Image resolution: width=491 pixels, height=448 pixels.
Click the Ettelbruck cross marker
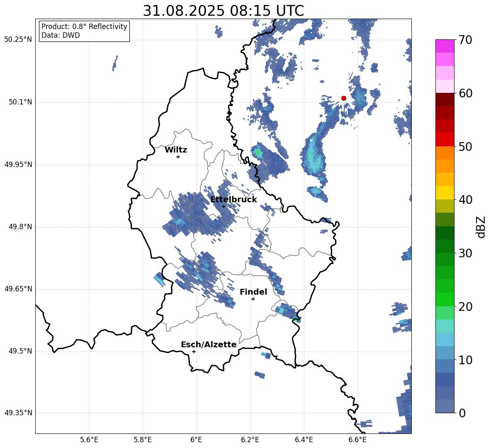tap(224, 206)
